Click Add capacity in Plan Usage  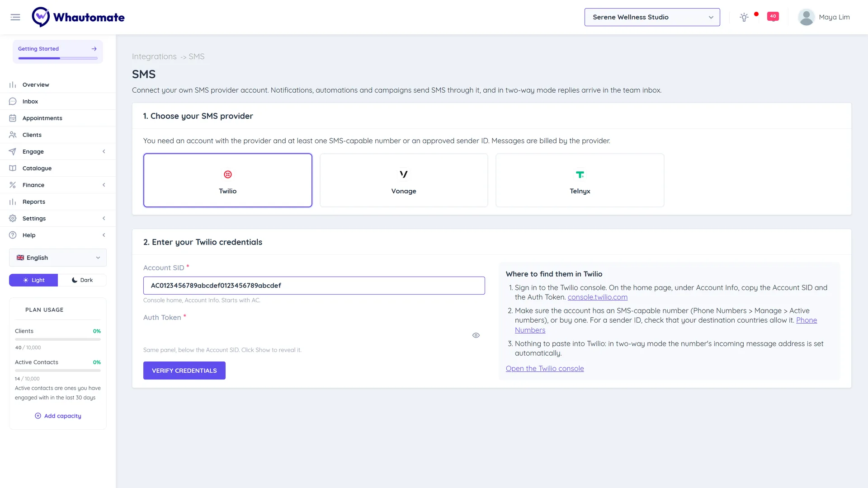click(58, 416)
